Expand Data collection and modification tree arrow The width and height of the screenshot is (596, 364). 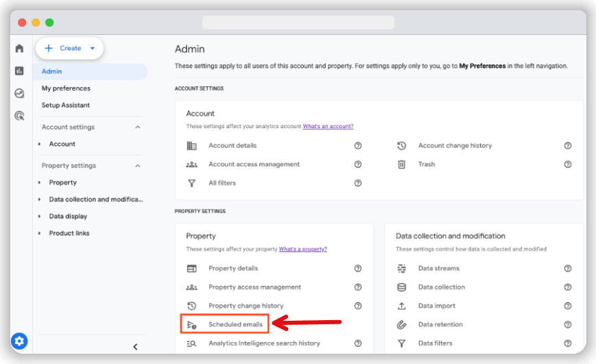(x=40, y=199)
